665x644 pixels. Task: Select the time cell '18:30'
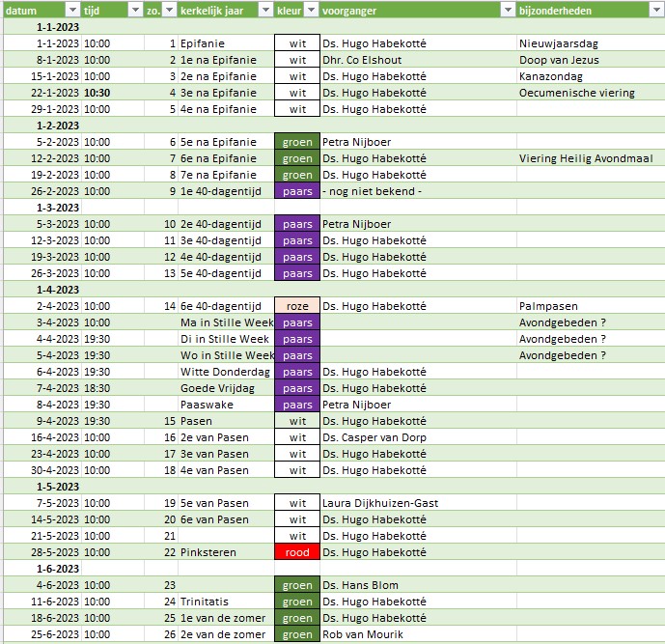[x=112, y=388]
